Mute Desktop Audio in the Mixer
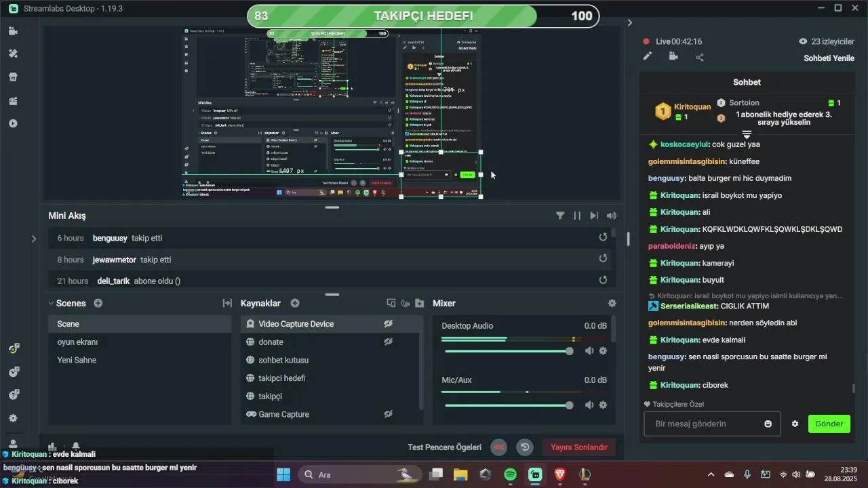868x488 pixels. [589, 350]
